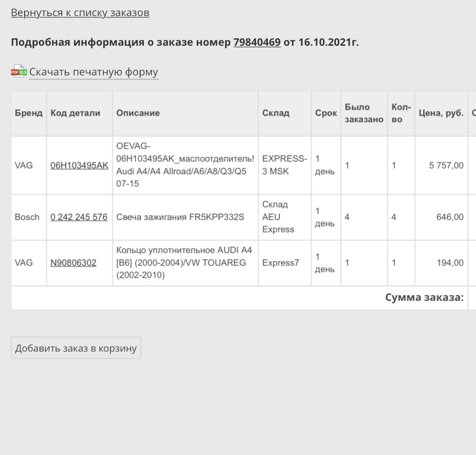Open order number 79840469 link
This screenshot has width=476, height=455.
[x=257, y=43]
